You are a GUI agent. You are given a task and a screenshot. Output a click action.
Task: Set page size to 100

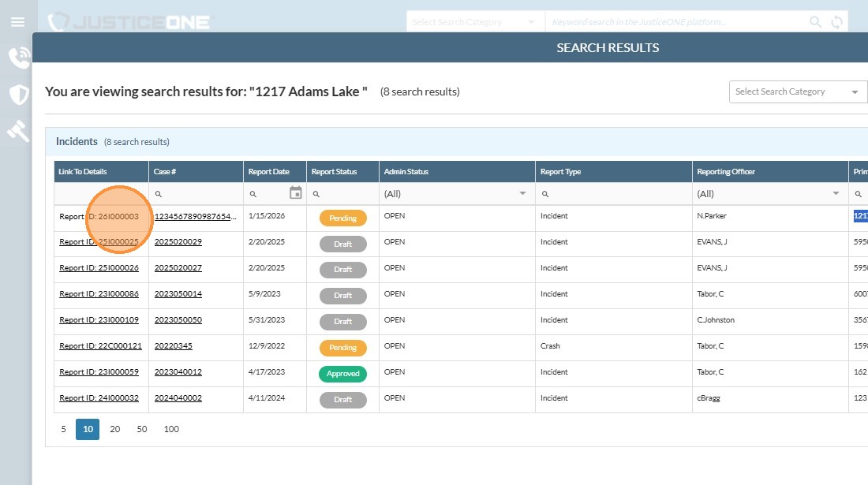(x=171, y=429)
